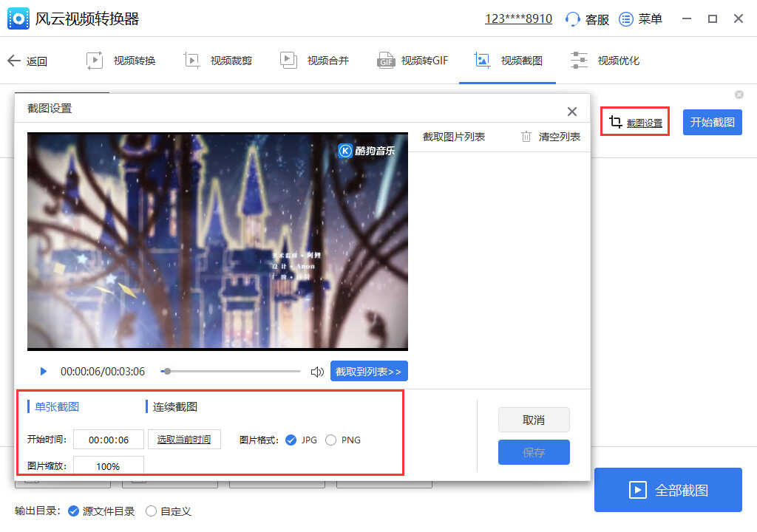Click the video preview frame
The width and height of the screenshot is (757, 532).
pyautogui.click(x=218, y=242)
